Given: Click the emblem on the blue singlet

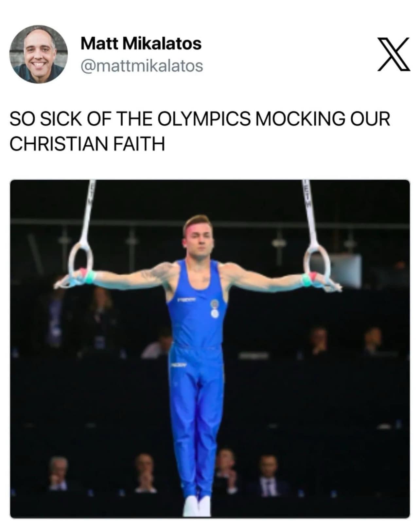Looking at the screenshot, I should coord(214,309).
